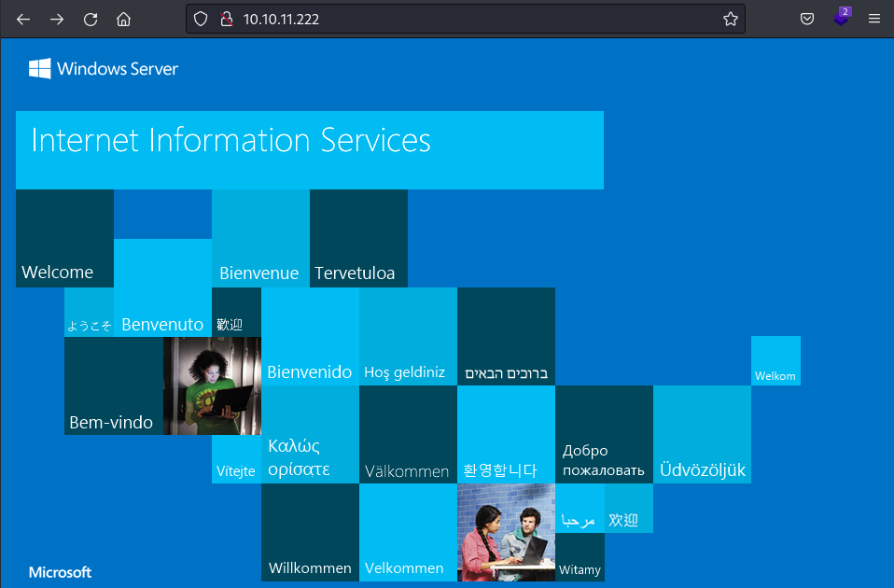Click the forward navigation arrow
The height and width of the screenshot is (588, 894).
56,20
